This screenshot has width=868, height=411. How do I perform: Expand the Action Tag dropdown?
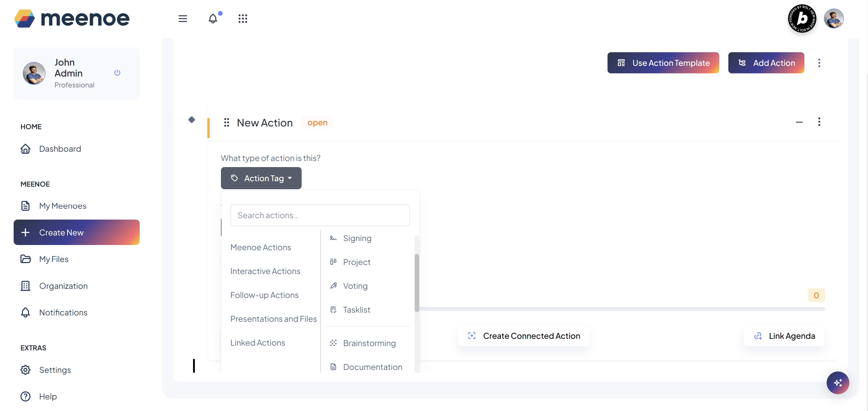pyautogui.click(x=261, y=178)
